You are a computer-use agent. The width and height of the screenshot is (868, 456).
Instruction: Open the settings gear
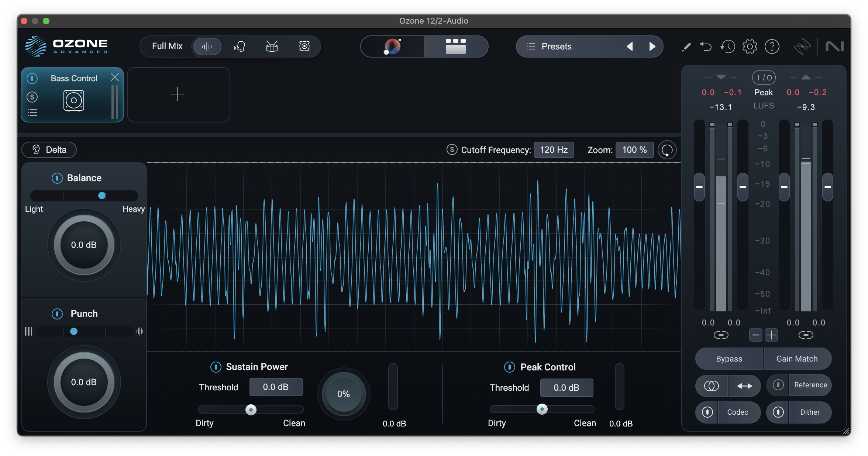[750, 46]
